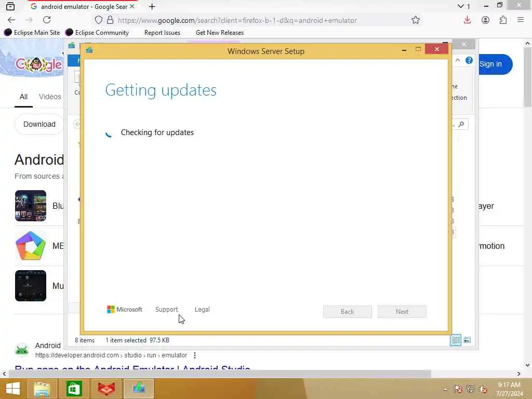Open Firefox extensions icon
The image size is (532, 399).
coord(503,20)
